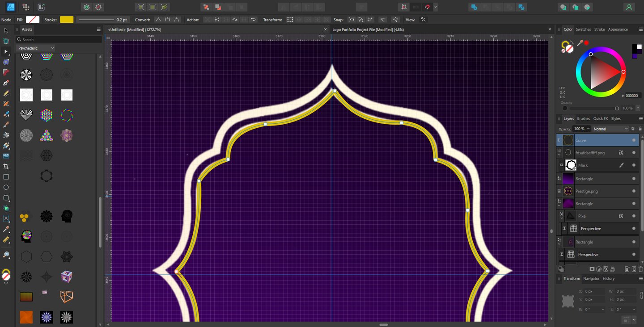
Task: Hide the fdsafdsafffff.png layer
Action: pos(634,153)
